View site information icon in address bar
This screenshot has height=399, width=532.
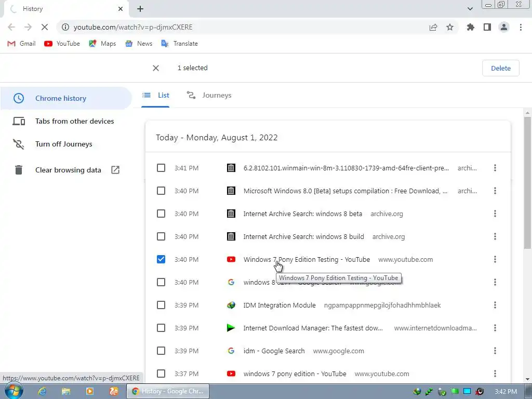(x=65, y=27)
